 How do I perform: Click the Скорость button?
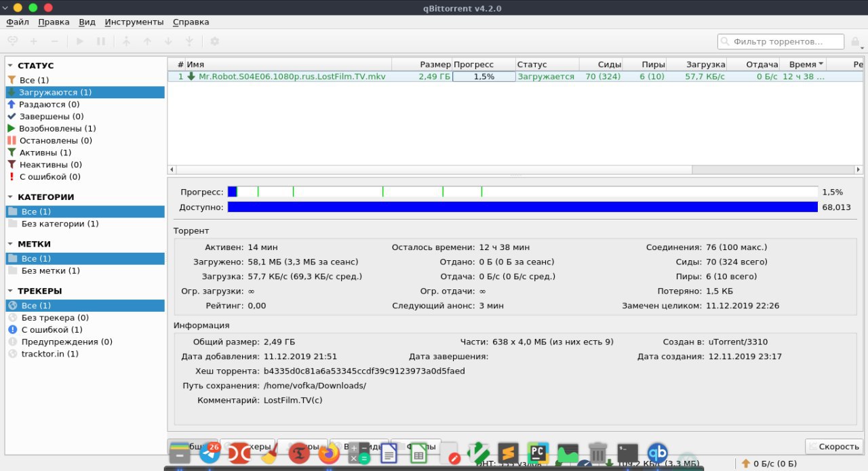click(x=833, y=447)
